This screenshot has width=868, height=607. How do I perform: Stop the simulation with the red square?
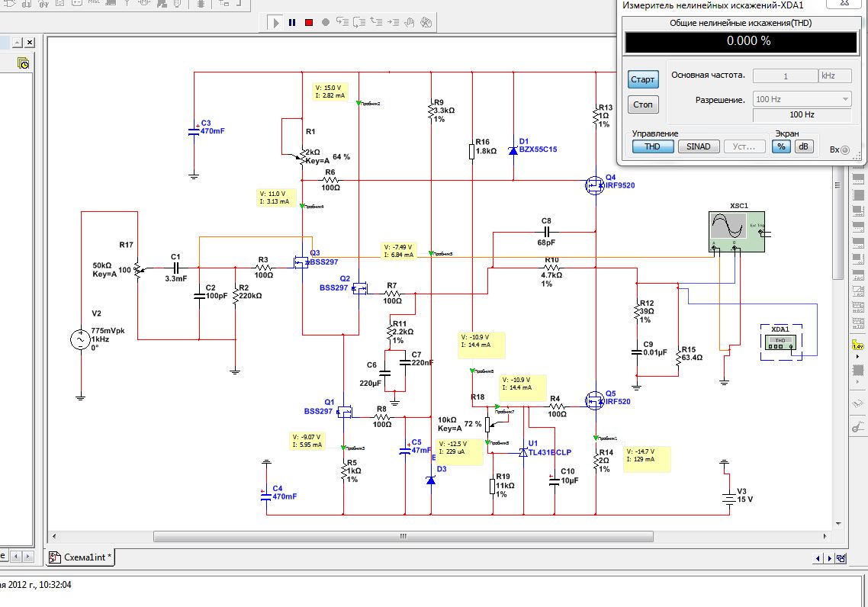[x=309, y=23]
